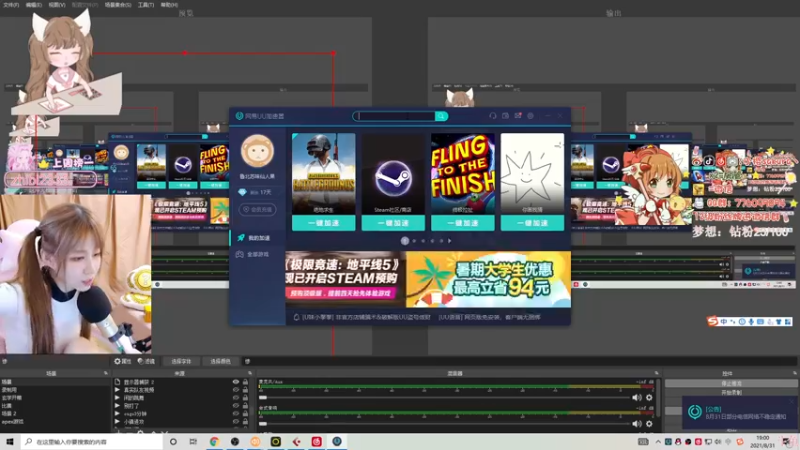
Task: Toggle lock on third source row
Action: click(245, 398)
